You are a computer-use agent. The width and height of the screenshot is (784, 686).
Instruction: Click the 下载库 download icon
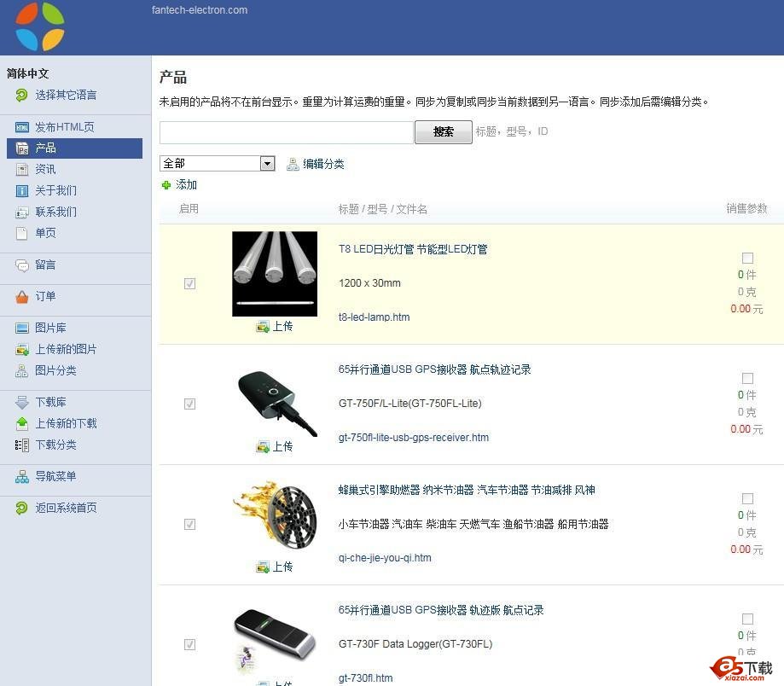pyautogui.click(x=21, y=403)
